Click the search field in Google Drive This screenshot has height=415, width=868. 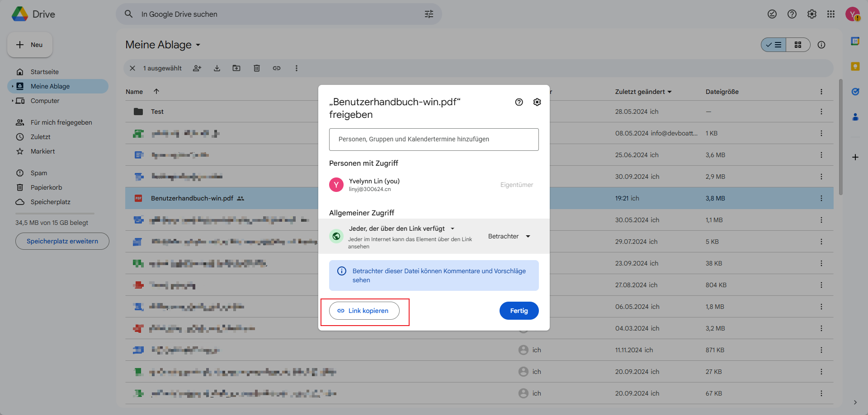point(279,14)
